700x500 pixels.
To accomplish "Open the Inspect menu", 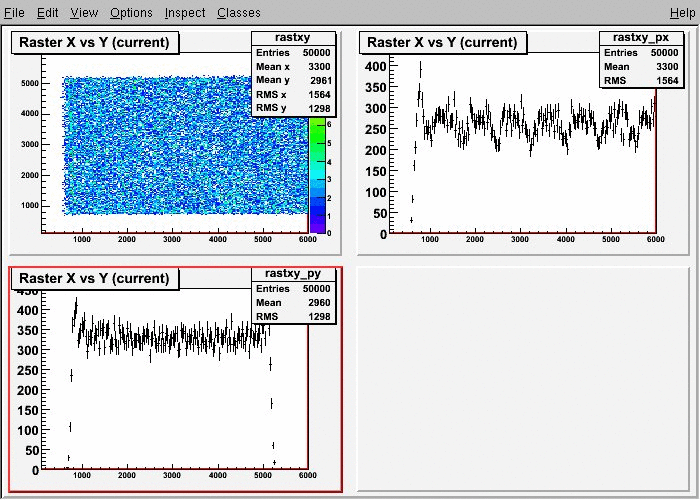I will (x=185, y=12).
